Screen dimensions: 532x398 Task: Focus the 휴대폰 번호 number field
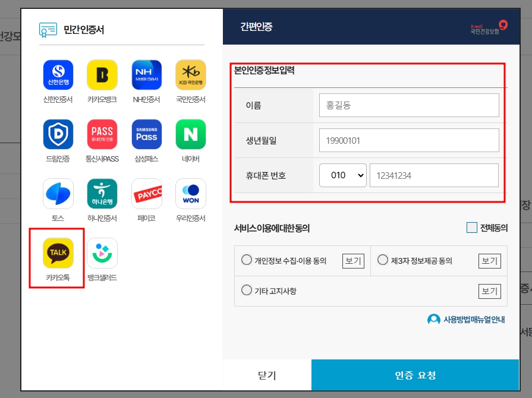[x=434, y=175]
